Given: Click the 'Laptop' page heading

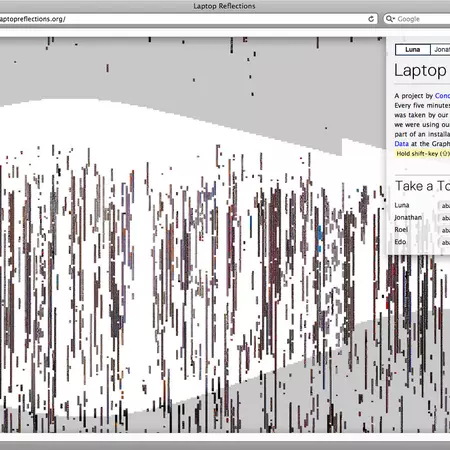Looking at the screenshot, I should tap(420, 71).
